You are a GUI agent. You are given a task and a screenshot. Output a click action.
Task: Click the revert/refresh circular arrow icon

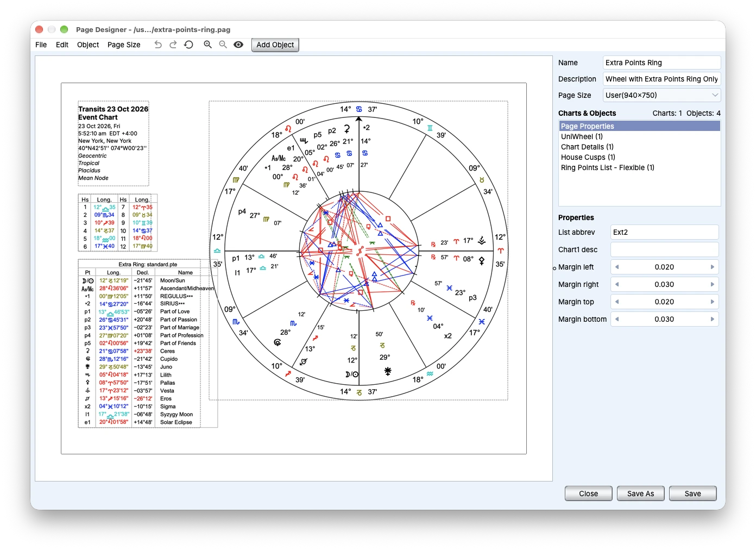(x=189, y=45)
